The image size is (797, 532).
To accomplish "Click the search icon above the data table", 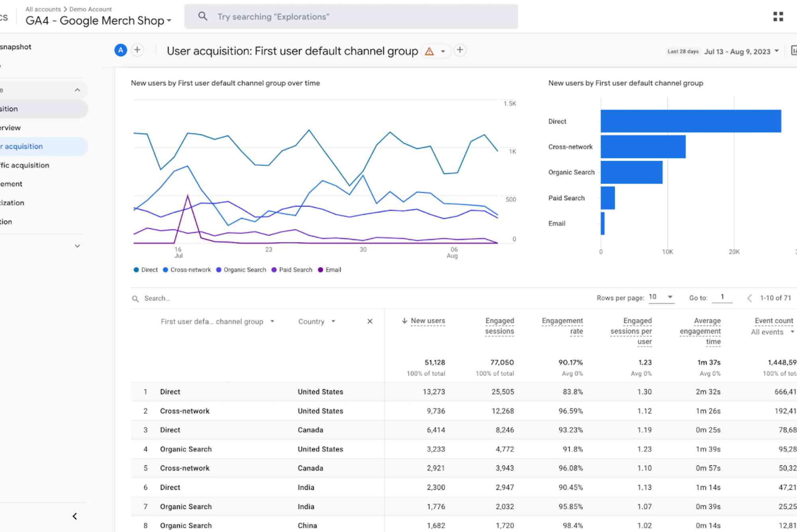I will pos(135,298).
